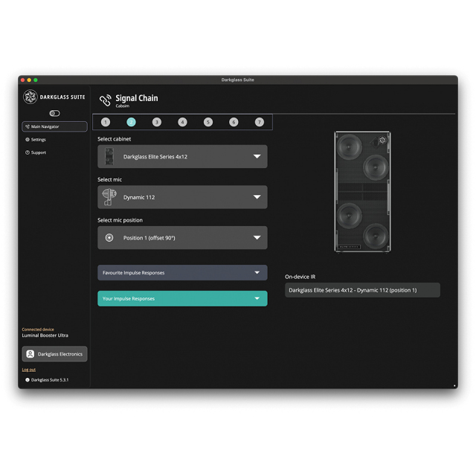Click the Main Navigator icon
The image size is (476, 476).
coord(28,126)
